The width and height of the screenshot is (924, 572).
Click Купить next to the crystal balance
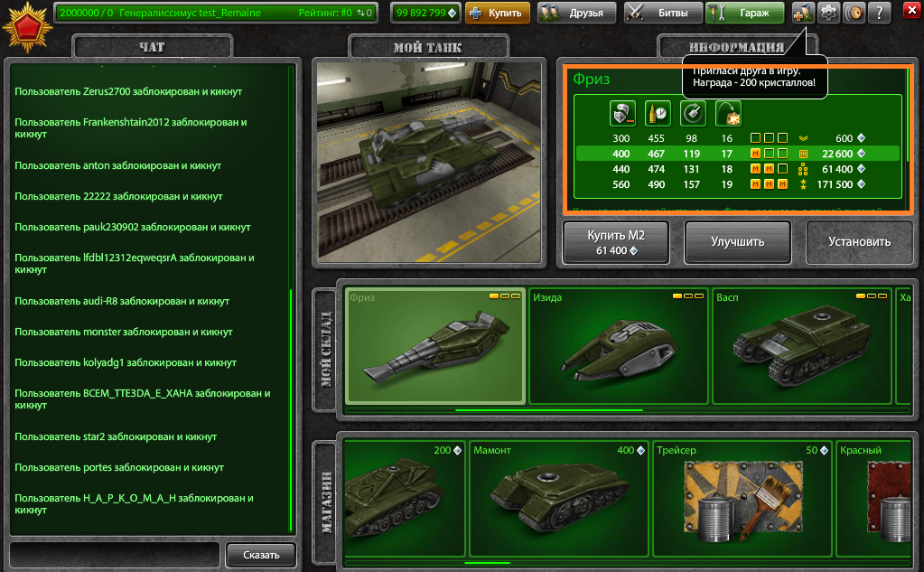coord(498,14)
